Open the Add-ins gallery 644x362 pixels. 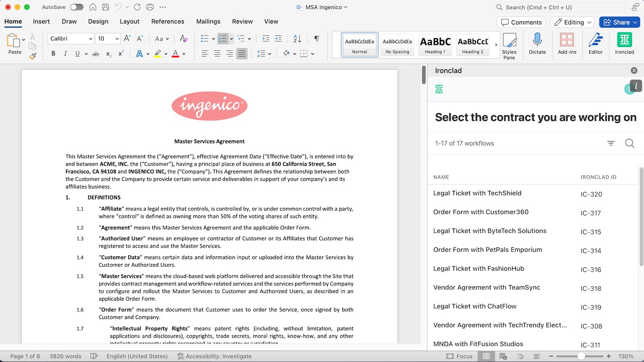pos(567,44)
